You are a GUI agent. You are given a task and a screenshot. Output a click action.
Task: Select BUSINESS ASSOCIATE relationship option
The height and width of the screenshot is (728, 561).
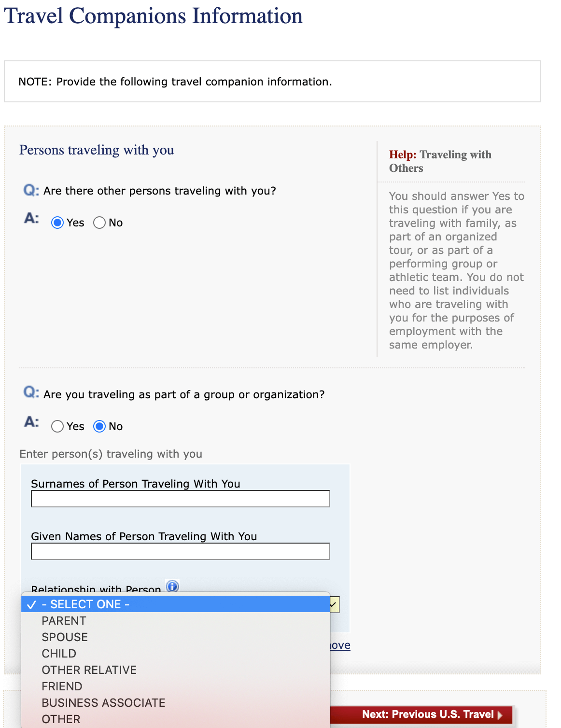[x=103, y=703]
